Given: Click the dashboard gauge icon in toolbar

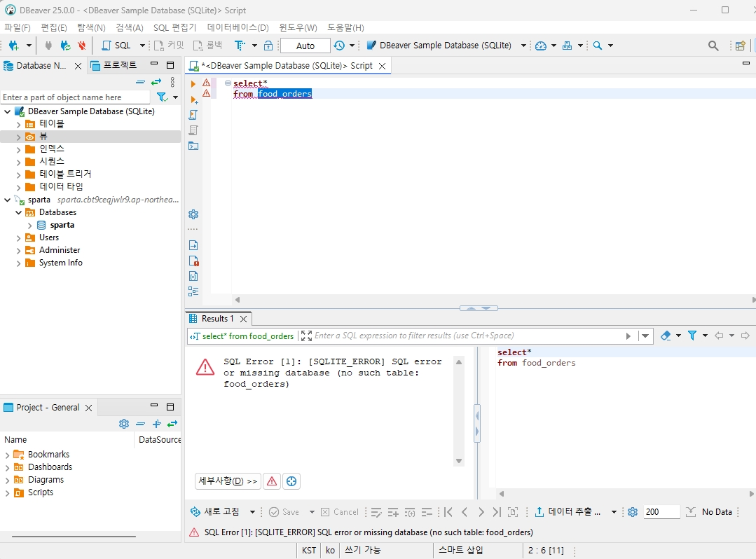Looking at the screenshot, I should [x=541, y=46].
